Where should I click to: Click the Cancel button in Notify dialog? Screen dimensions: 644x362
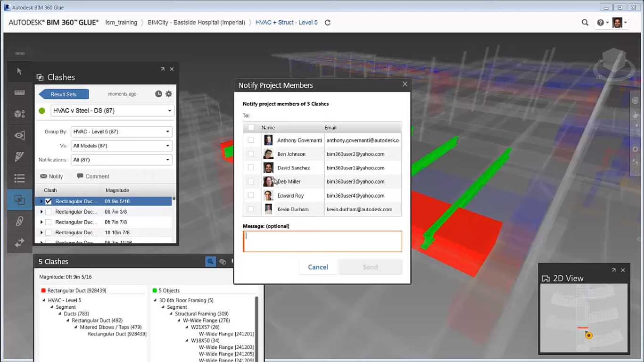point(318,267)
